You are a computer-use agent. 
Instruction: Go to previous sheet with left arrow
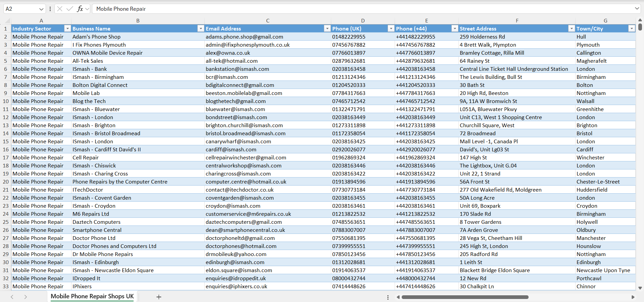(x=12, y=297)
